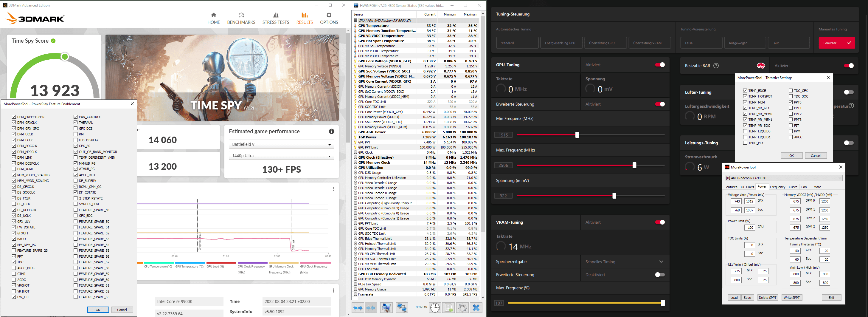Screen dimensions: 868x317
Task: Start HWiNFO logging with sheet-plus button
Action: [x=449, y=307]
